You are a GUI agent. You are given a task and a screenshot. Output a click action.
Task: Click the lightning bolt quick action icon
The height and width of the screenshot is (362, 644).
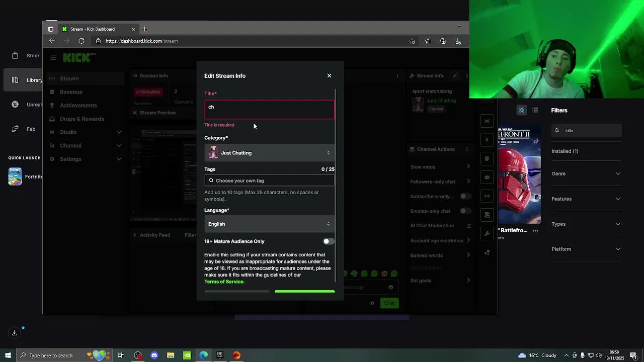coord(487,140)
